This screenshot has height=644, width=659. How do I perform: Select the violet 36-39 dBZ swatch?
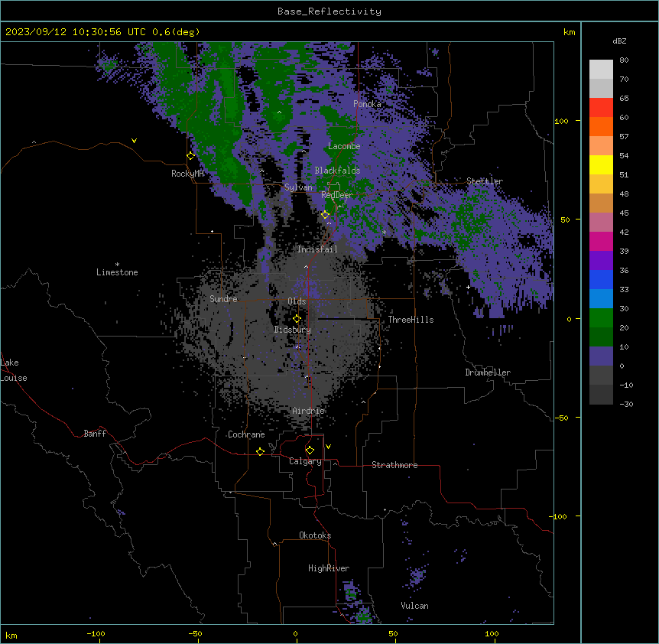601,261
